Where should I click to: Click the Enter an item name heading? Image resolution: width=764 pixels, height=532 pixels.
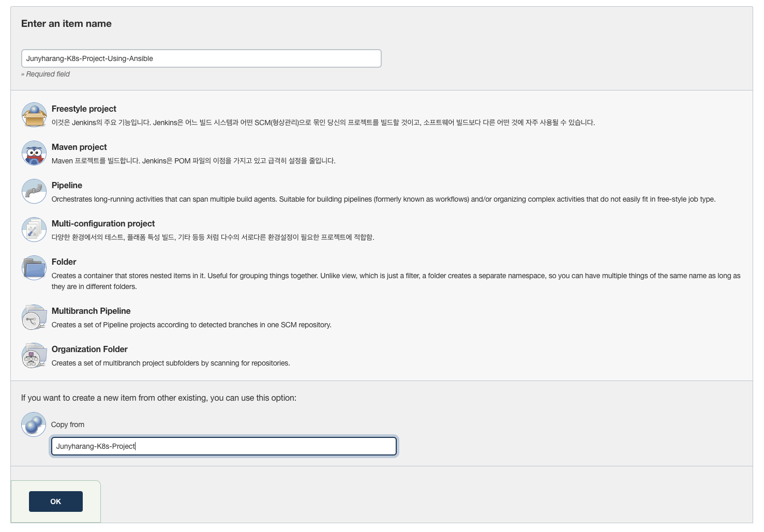[x=66, y=24]
